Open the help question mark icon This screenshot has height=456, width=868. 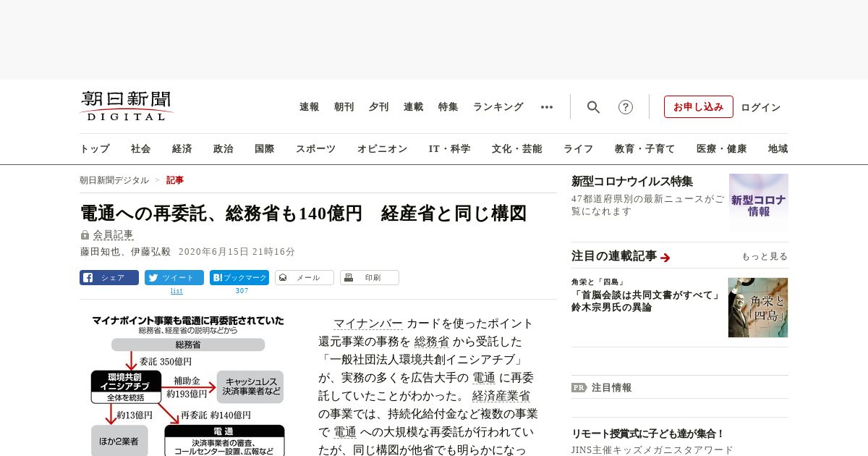(x=626, y=107)
